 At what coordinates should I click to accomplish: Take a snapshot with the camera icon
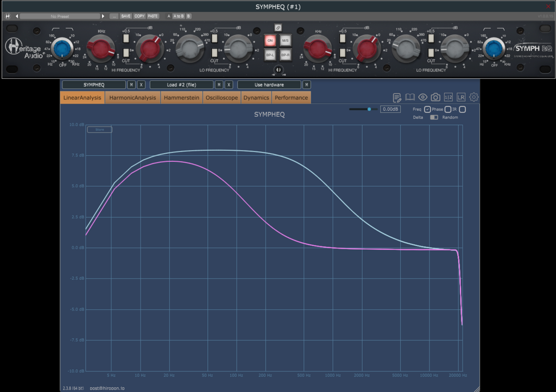click(x=435, y=97)
